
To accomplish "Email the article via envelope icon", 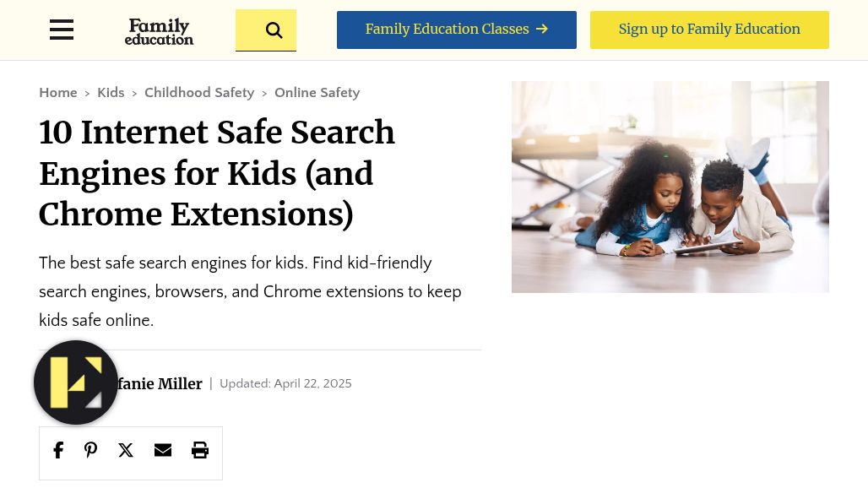I will (x=163, y=450).
